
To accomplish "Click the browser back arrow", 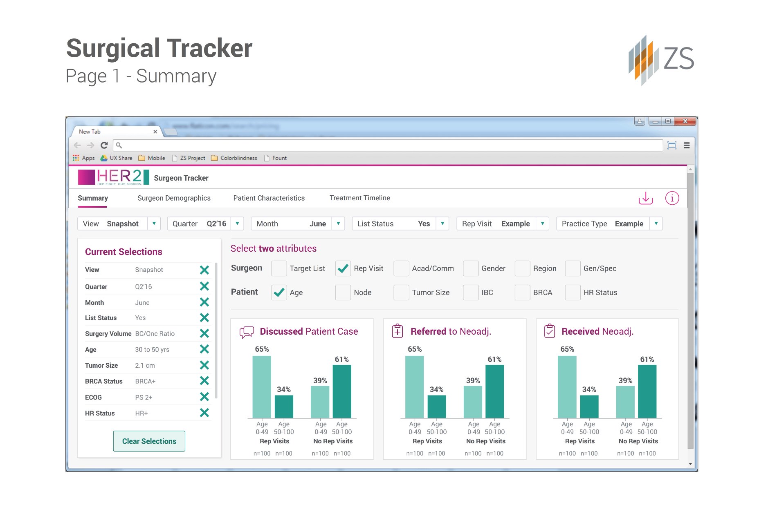I will [x=77, y=145].
